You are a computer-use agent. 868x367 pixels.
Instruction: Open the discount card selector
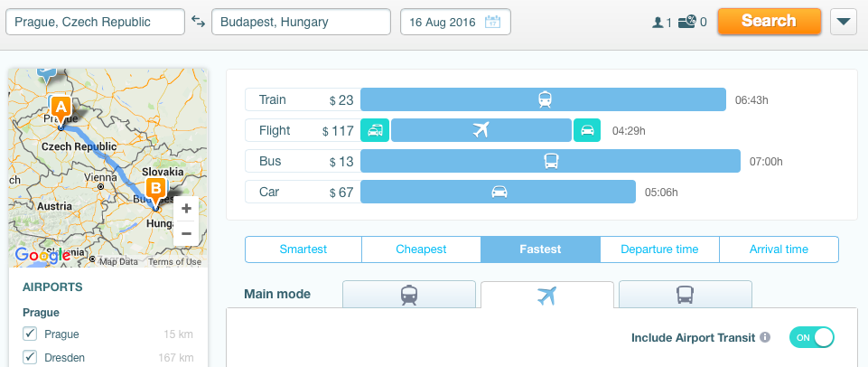pyautogui.click(x=692, y=23)
